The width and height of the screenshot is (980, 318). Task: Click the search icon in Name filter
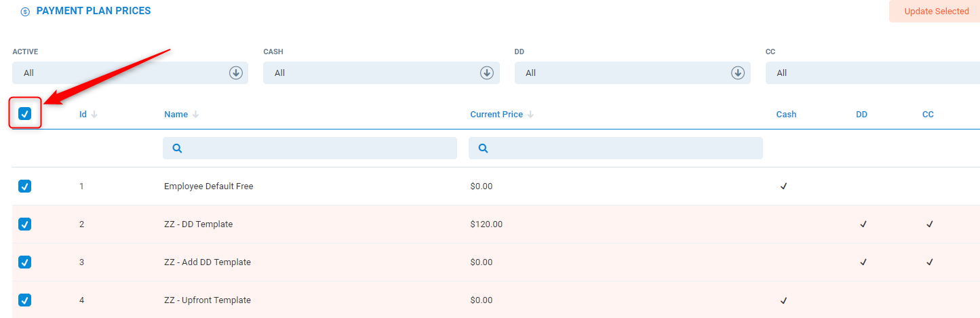pos(177,148)
